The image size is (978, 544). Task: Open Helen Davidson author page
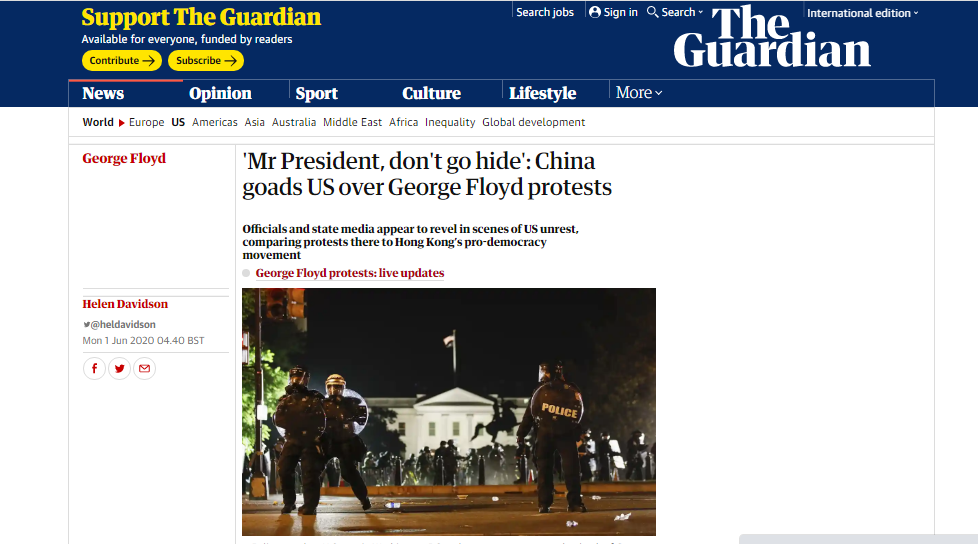125,304
